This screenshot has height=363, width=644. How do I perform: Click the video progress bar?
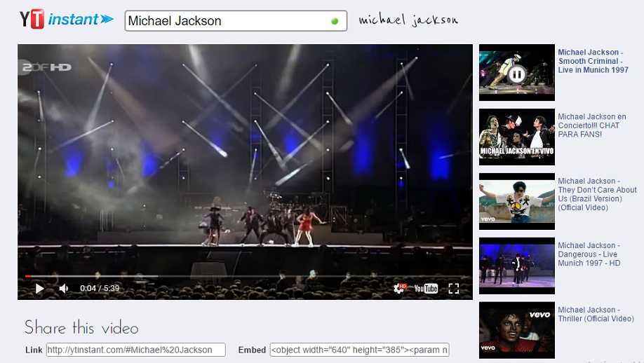(x=245, y=276)
